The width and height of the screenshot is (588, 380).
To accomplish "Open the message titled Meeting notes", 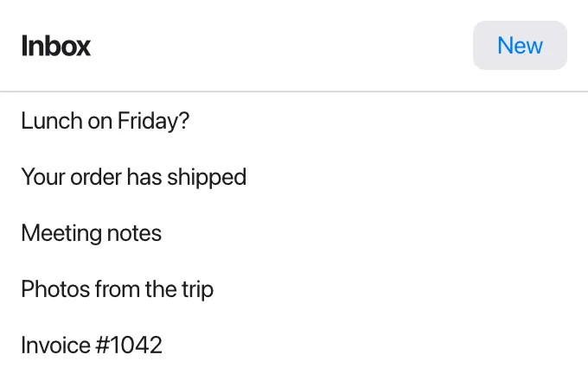I will pos(294,233).
